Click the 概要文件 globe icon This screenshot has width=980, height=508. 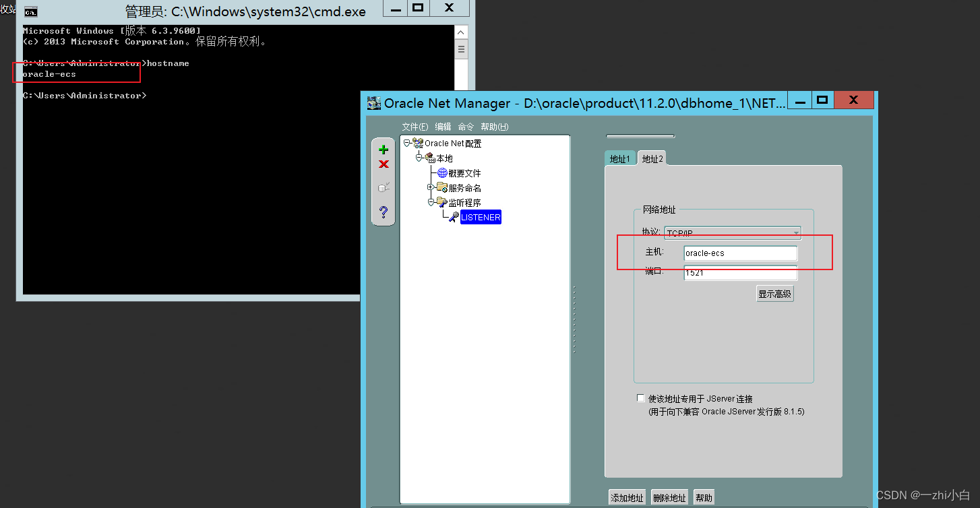(443, 173)
